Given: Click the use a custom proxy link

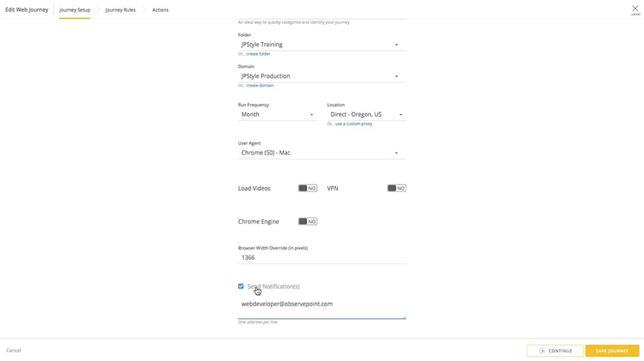Looking at the screenshot, I should (354, 124).
